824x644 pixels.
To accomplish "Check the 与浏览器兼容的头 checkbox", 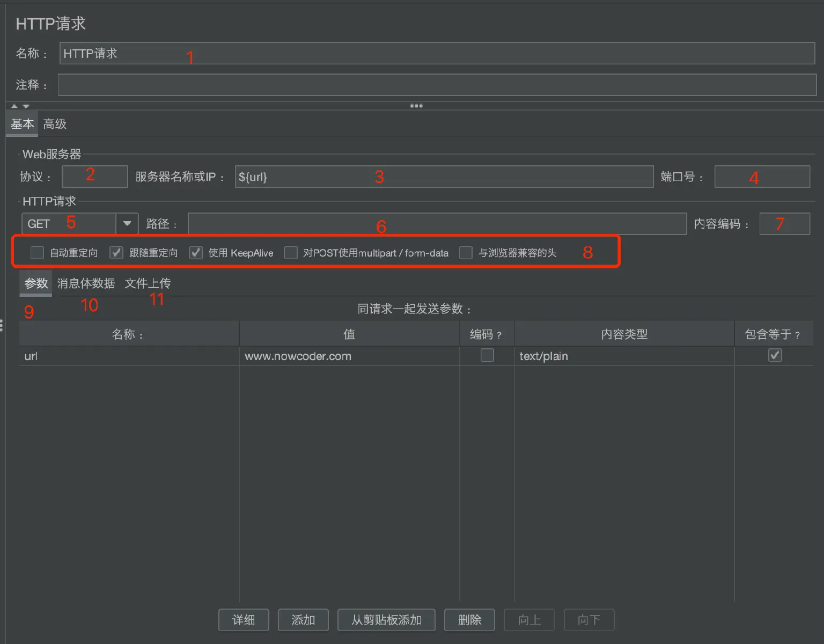I will point(465,252).
